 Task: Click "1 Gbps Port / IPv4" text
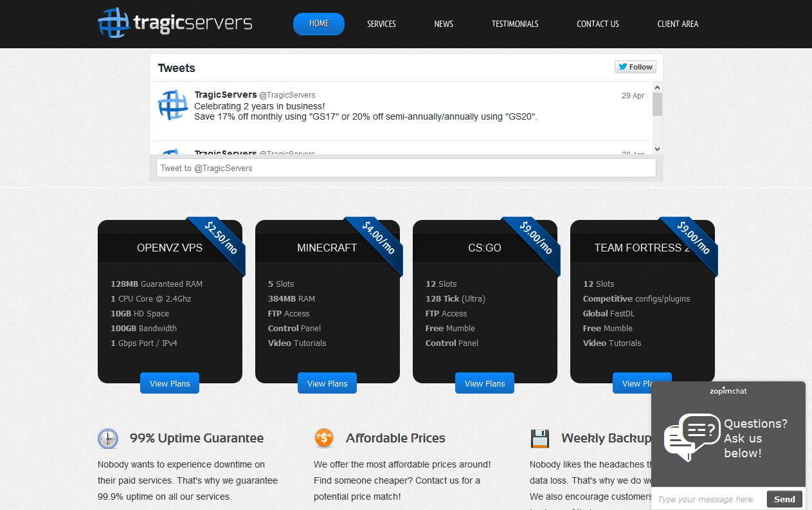pyautogui.click(x=144, y=343)
